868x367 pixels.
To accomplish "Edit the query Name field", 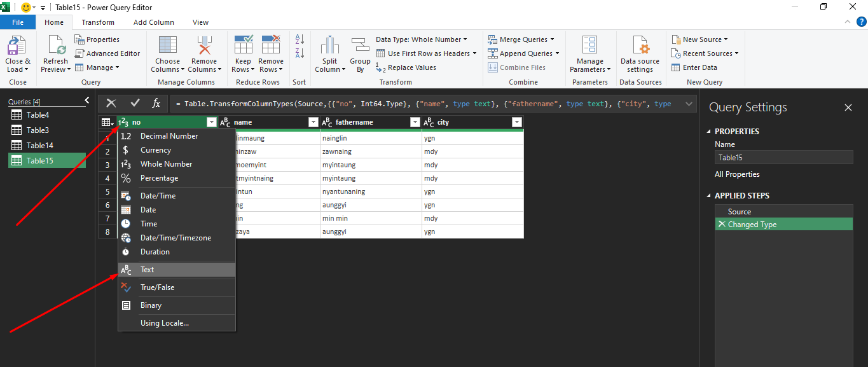I will [784, 158].
